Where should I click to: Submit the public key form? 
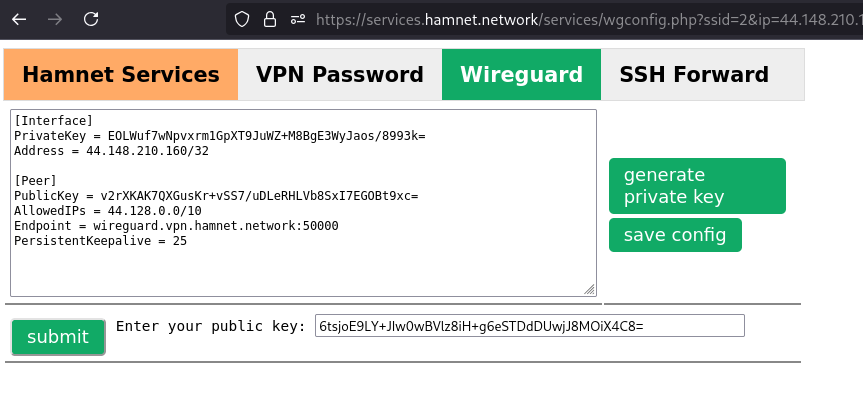(x=58, y=337)
